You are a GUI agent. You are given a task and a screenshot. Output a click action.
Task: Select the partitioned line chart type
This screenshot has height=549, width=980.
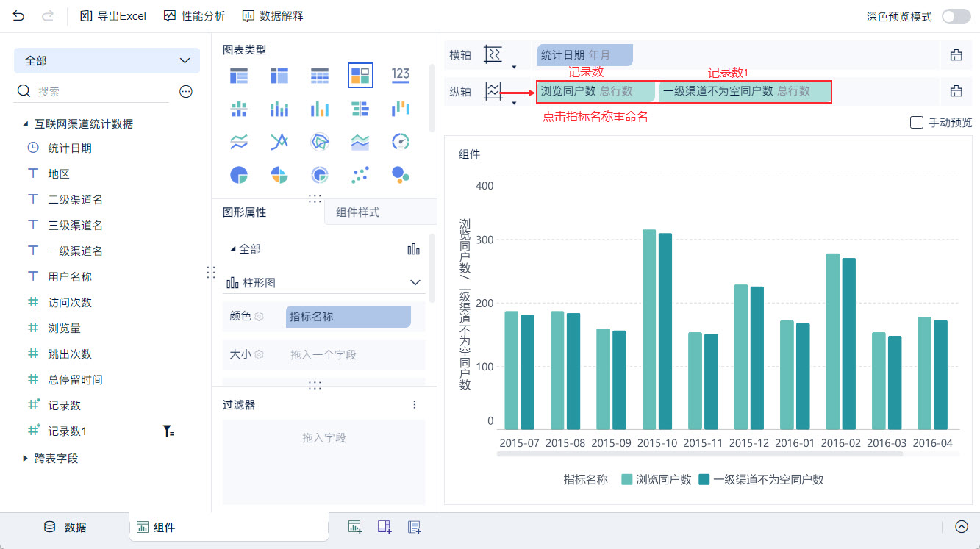pos(239,142)
